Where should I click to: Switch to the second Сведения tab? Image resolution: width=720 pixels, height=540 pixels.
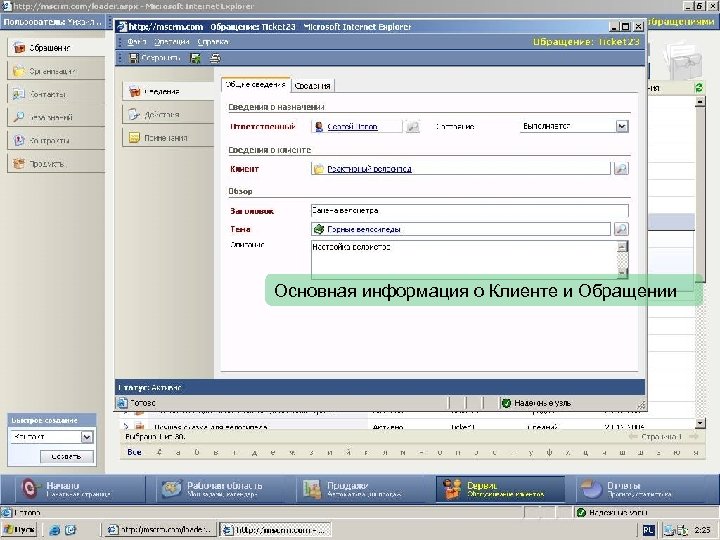pos(313,85)
